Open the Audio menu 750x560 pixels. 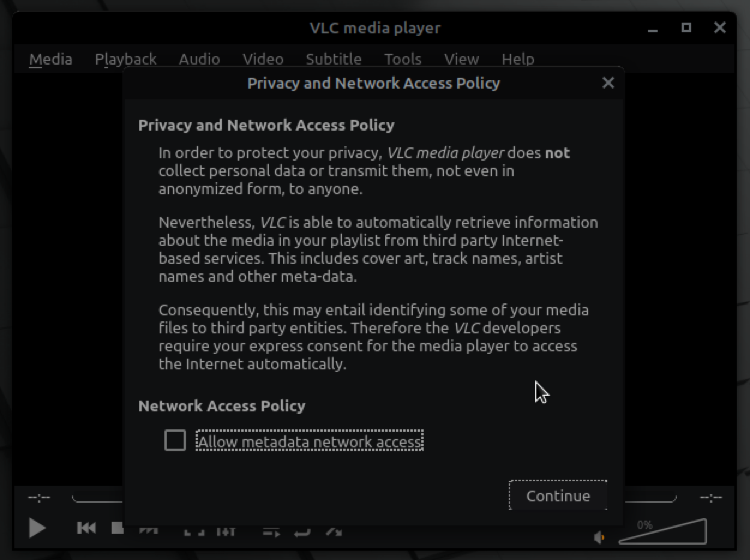199,59
